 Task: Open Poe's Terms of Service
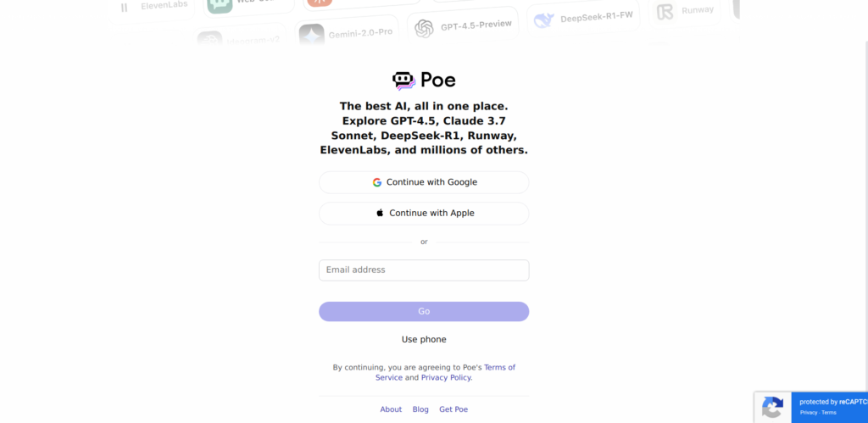(x=445, y=372)
